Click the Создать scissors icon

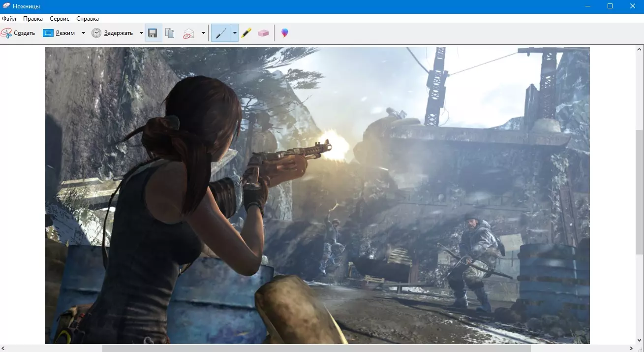click(x=6, y=33)
